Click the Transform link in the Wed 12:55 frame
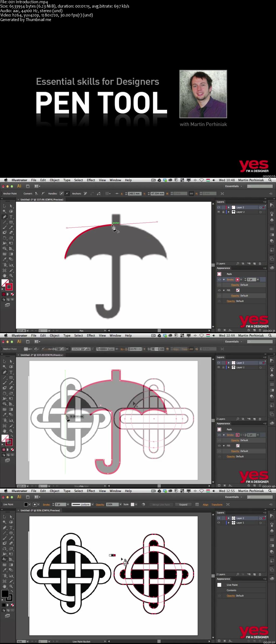Screen dimensions: 276x644 (x=217, y=505)
